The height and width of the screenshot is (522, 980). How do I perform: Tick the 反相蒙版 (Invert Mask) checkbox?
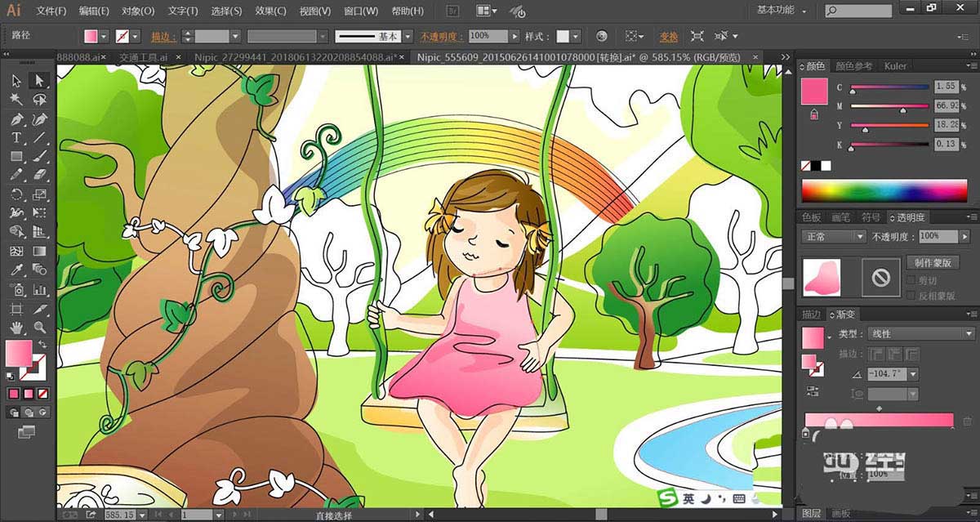pyautogui.click(x=911, y=296)
